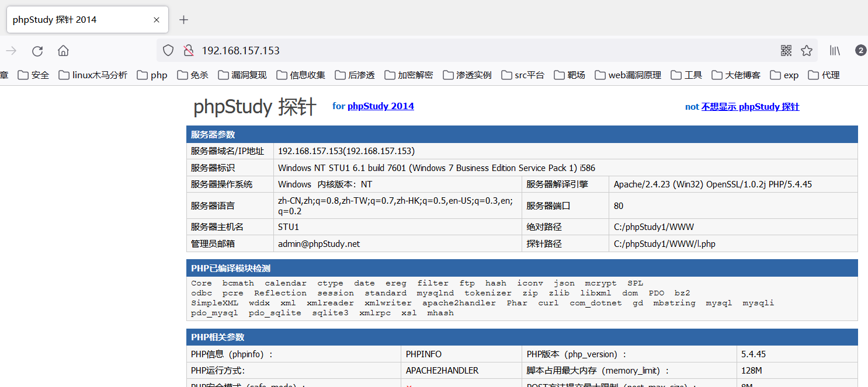Click the 管理员邮箱 label cell
The height and width of the screenshot is (387, 868).
[x=230, y=244]
